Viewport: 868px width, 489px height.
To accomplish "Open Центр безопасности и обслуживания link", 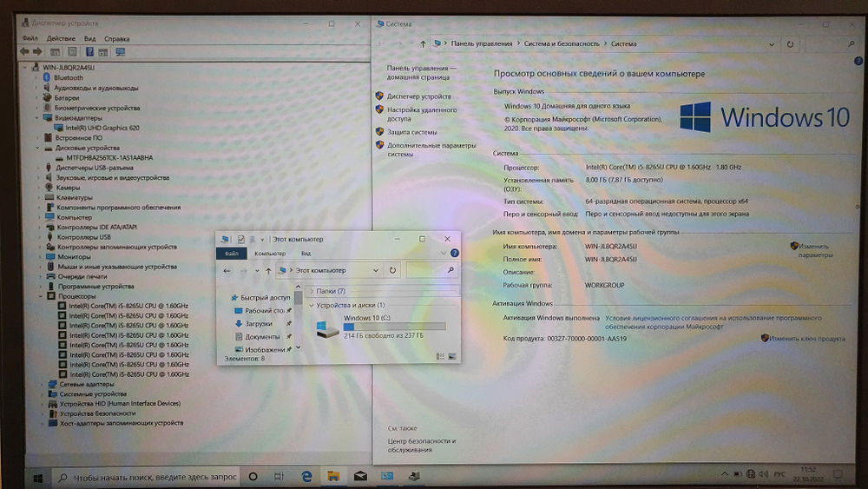I will click(421, 446).
